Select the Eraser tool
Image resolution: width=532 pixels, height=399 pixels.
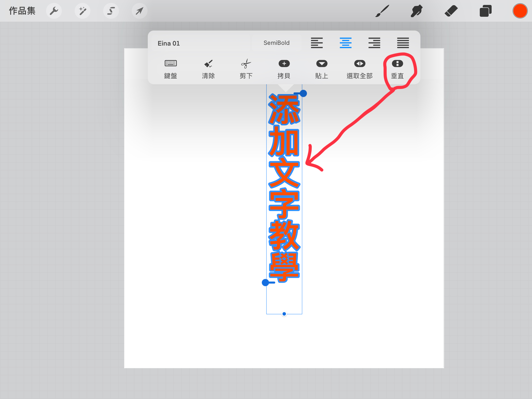pyautogui.click(x=451, y=11)
